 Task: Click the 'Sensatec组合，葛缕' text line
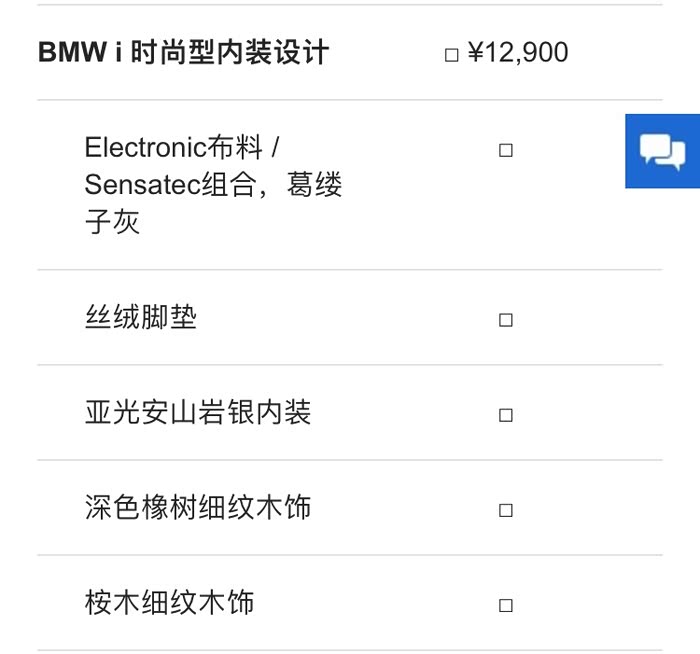[x=213, y=185]
